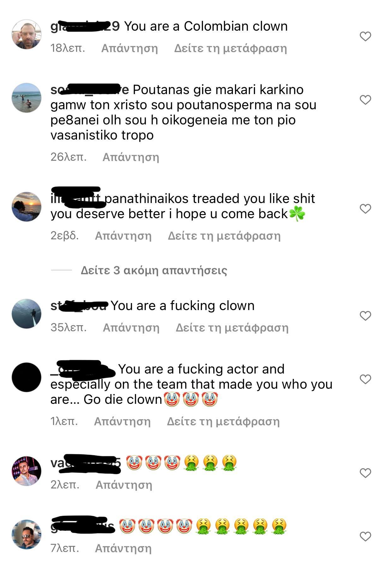The height and width of the screenshot is (562, 392).
Task: Translate the 35λεπ. clown comment
Action: (232, 328)
